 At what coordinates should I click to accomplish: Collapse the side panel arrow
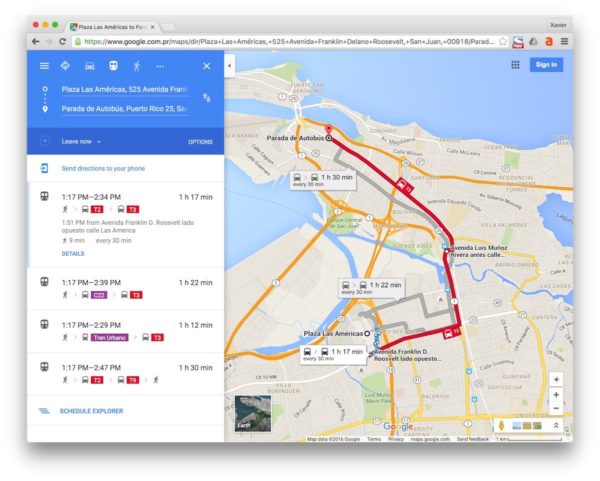229,66
